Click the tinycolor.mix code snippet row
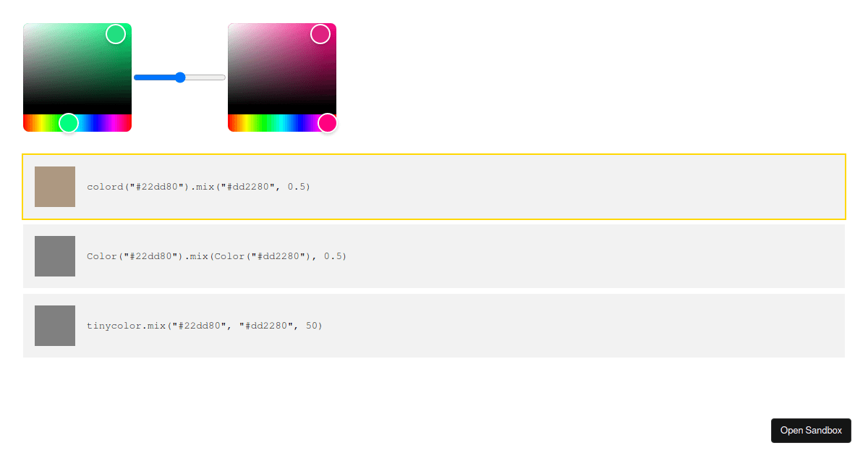This screenshot has height=456, width=868. 434,325
